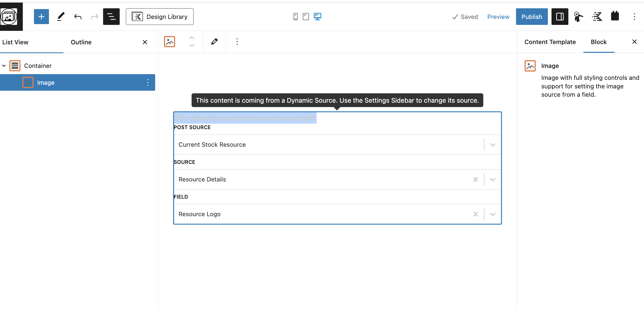This screenshot has height=309, width=644.
Task: Expand the Post Source chevron arrow
Action: [x=493, y=145]
